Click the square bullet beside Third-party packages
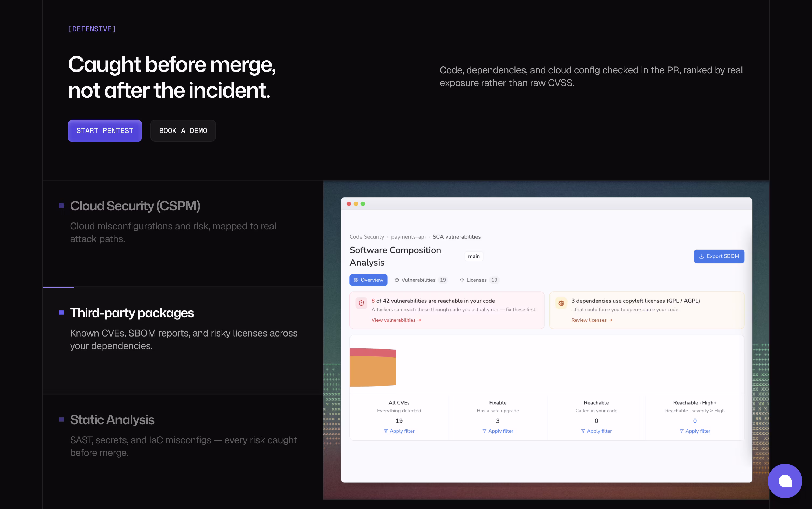 click(61, 313)
